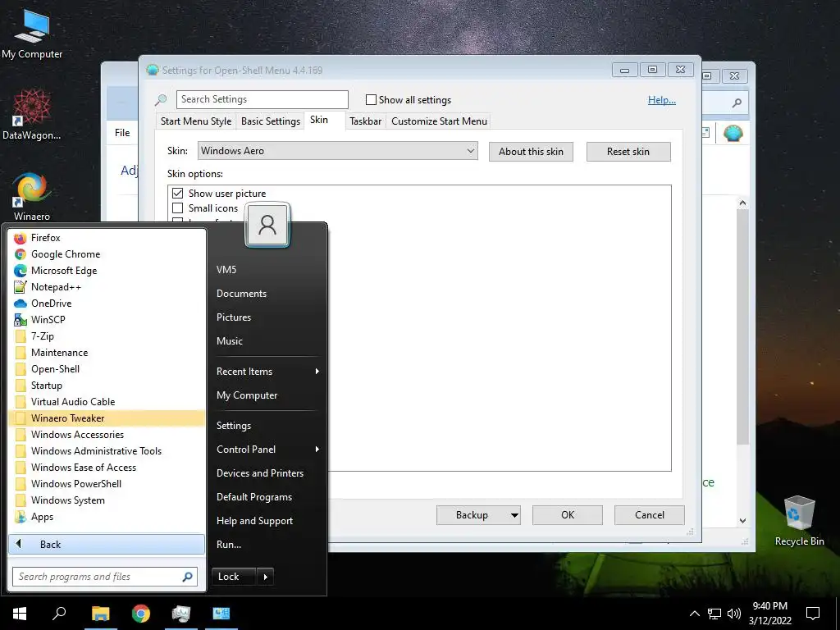The height and width of the screenshot is (630, 840).
Task: Open My Computer from start menu
Action: click(268, 395)
